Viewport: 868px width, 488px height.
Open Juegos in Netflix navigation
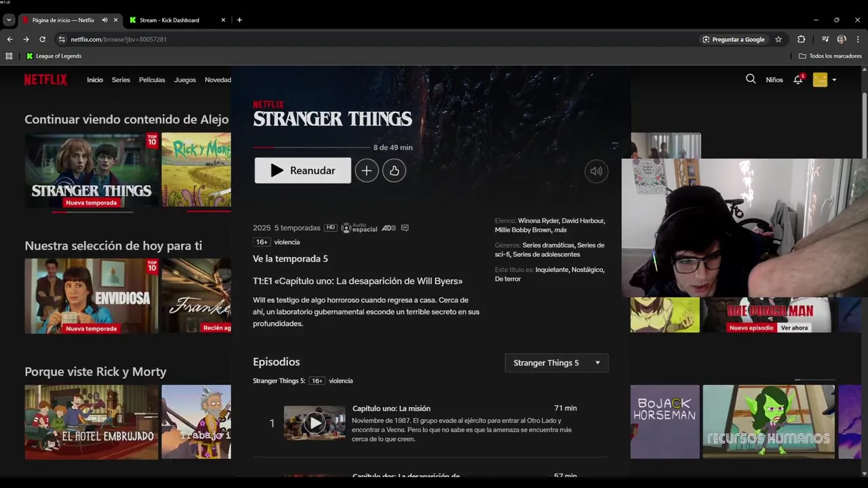click(185, 80)
